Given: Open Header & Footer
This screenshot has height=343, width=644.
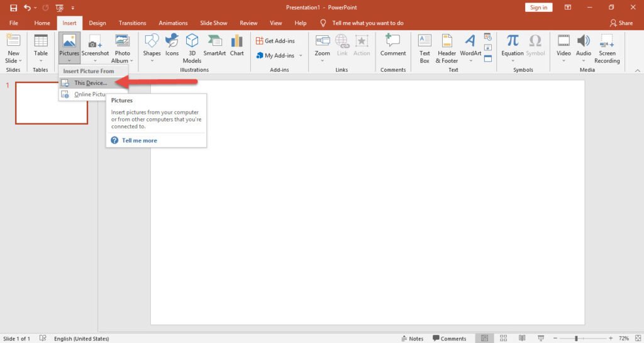Looking at the screenshot, I should [447, 48].
